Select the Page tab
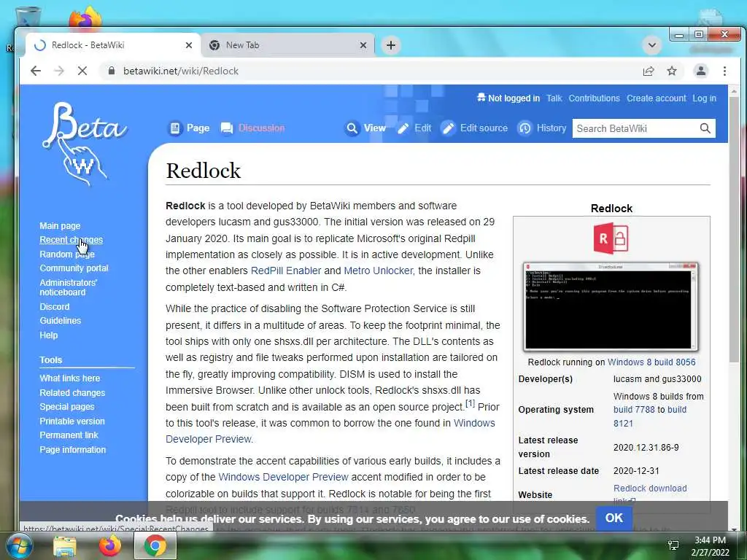 (190, 128)
